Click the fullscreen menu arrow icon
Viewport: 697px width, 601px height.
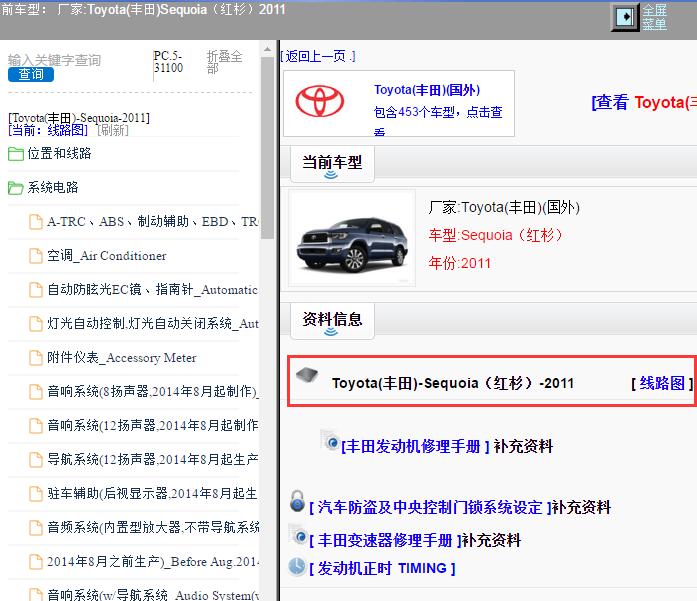625,17
